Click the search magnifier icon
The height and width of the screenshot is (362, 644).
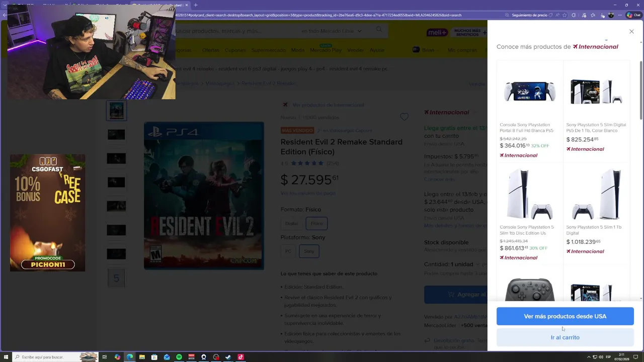pos(379,30)
